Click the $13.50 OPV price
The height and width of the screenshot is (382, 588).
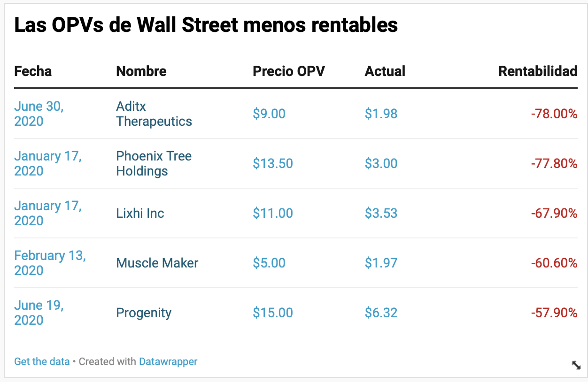[x=273, y=164]
